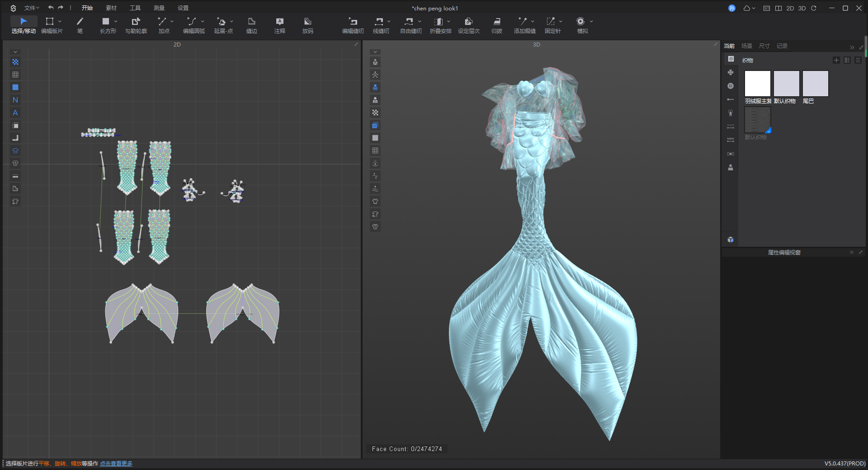Screen dimensions: 868x470
Task: Add a new fabric with plus button
Action: click(836, 60)
